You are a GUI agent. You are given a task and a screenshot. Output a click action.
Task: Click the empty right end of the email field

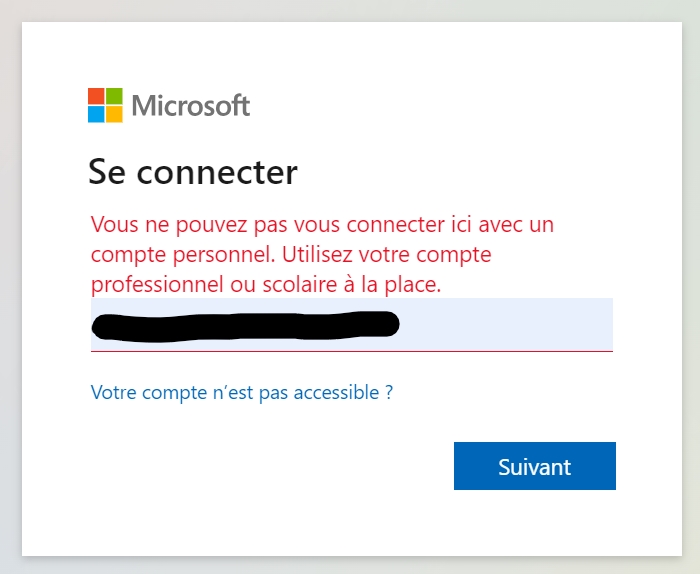pos(560,324)
